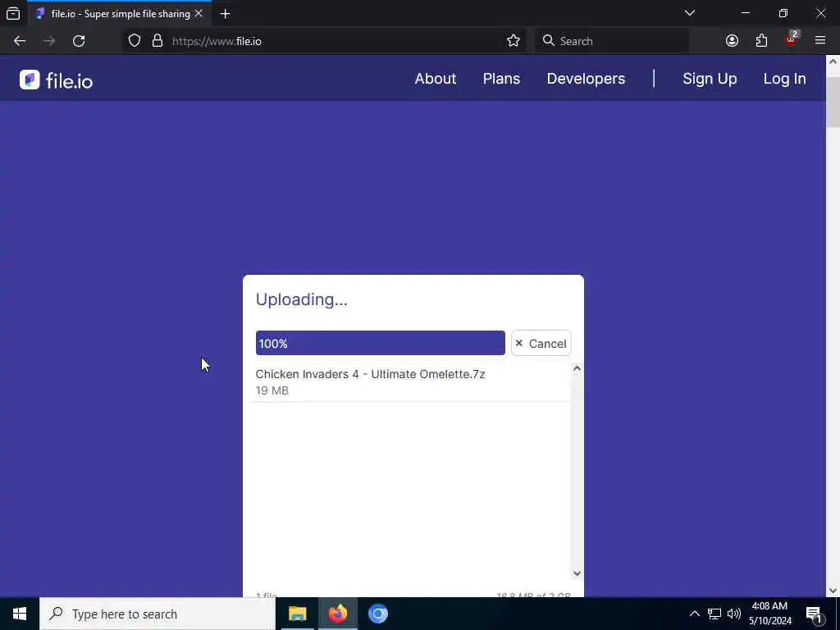Click the 19 MB file size text
The width and height of the screenshot is (840, 630).
(x=272, y=390)
